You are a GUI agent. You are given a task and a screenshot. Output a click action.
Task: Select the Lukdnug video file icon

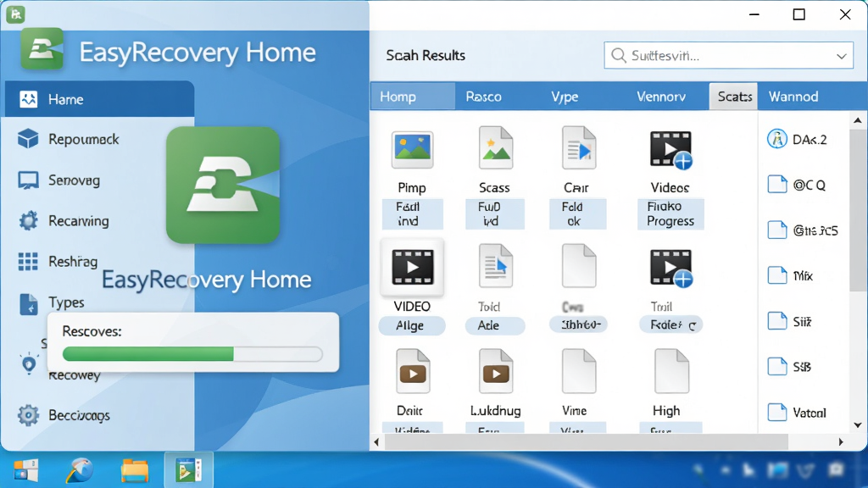pos(496,371)
